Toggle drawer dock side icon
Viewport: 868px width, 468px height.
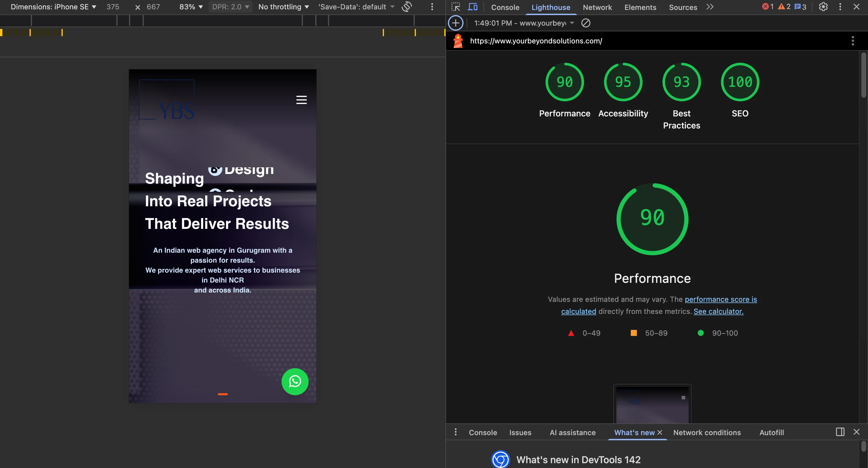pyautogui.click(x=840, y=432)
